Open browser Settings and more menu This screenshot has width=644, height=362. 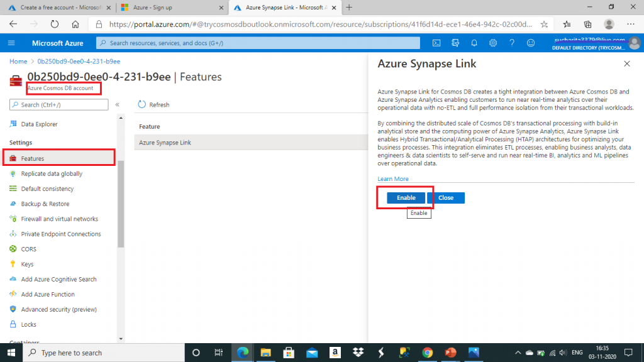tap(631, 25)
